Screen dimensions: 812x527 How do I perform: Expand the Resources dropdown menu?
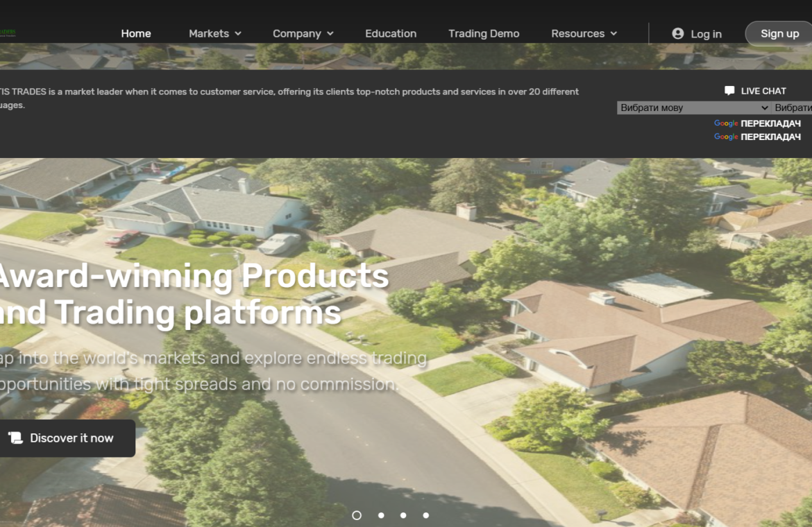[584, 33]
